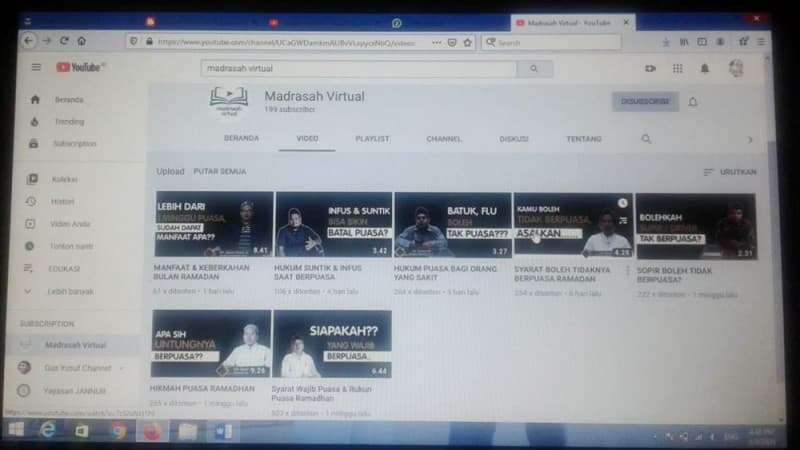This screenshot has height=450, width=800.
Task: Add Syarat Boleh Tidaknya video to Watch Later
Action: (622, 203)
